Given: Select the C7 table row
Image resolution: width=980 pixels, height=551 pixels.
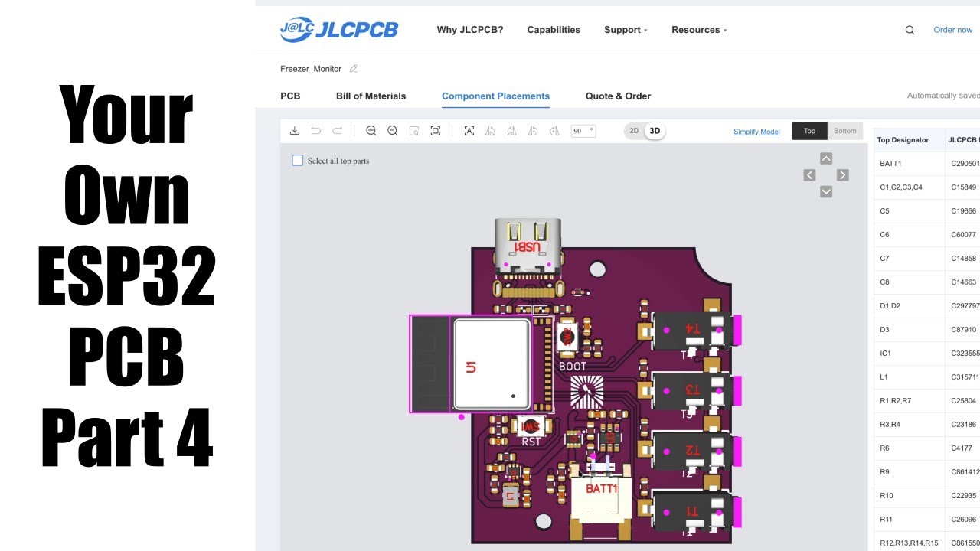Looking at the screenshot, I should [x=927, y=259].
